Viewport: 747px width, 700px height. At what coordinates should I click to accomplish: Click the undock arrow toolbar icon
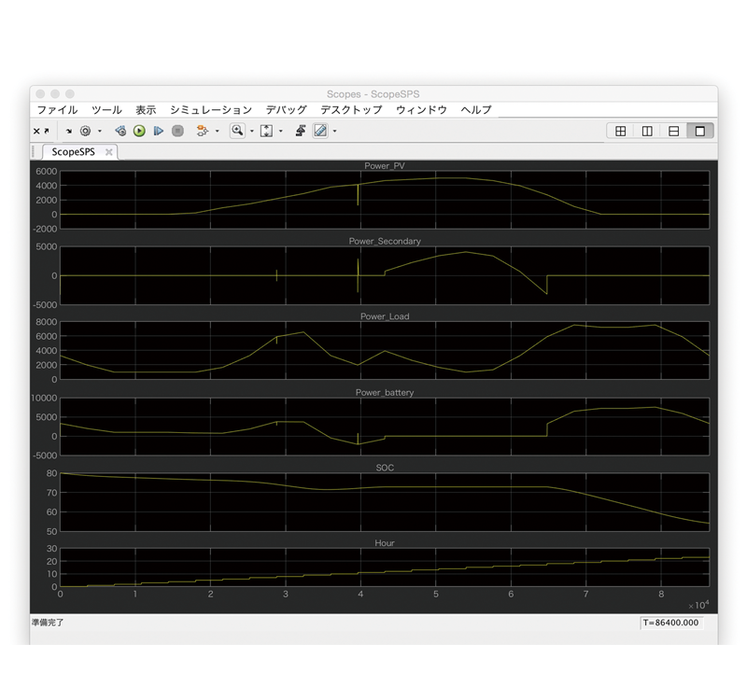pos(46,131)
